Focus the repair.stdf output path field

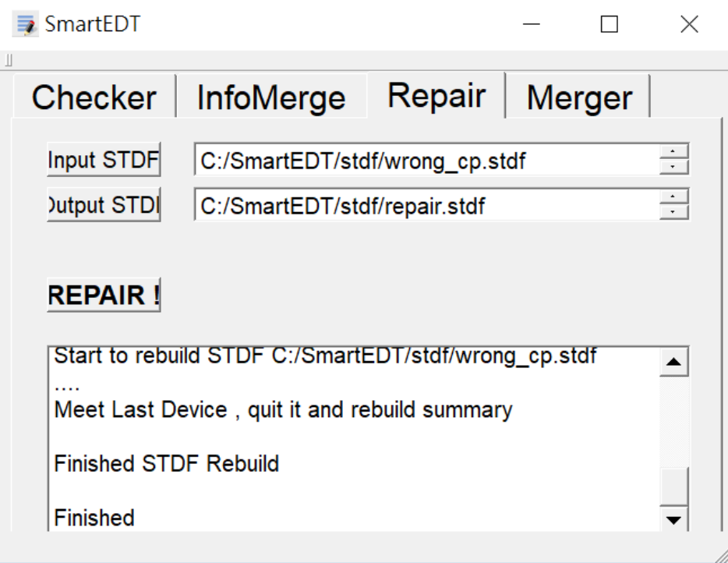pos(426,206)
